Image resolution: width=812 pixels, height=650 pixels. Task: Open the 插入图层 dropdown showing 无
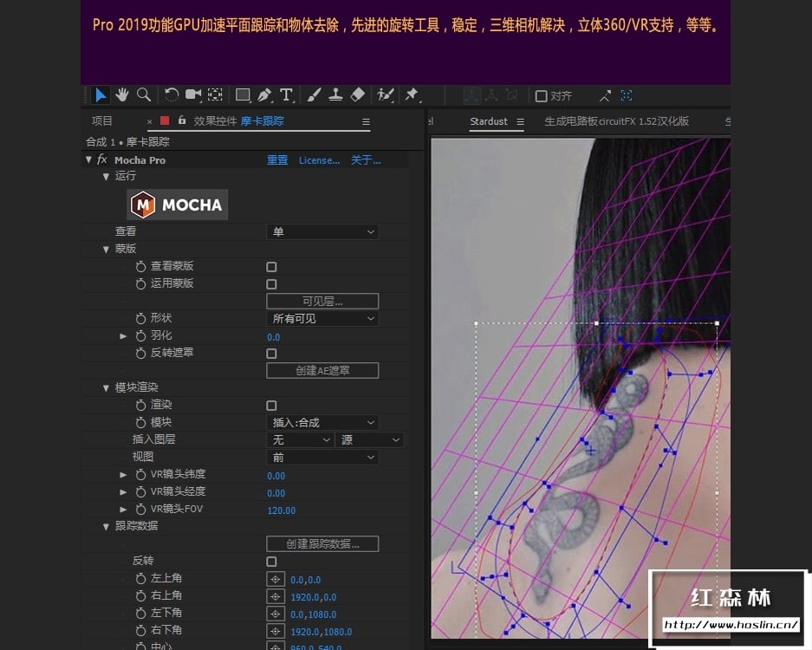pyautogui.click(x=300, y=439)
